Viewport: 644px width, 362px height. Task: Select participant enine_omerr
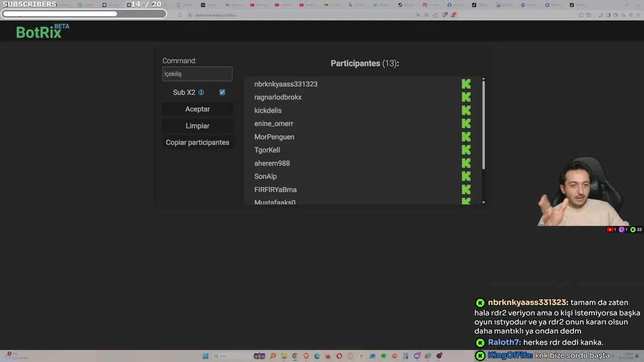coord(274,124)
